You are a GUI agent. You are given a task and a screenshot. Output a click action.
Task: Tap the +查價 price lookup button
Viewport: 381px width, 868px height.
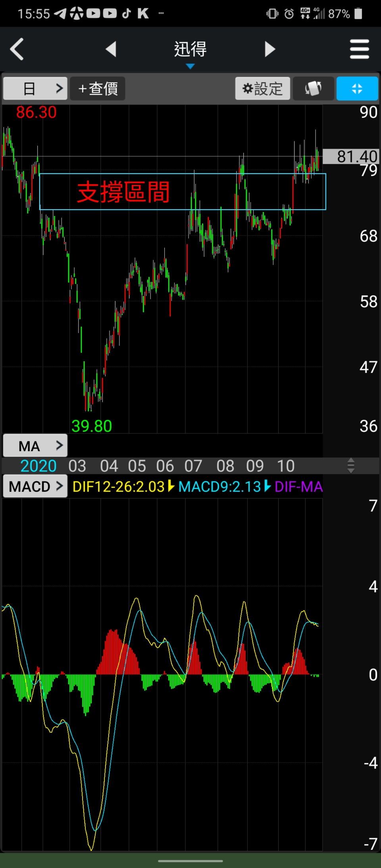[x=98, y=89]
